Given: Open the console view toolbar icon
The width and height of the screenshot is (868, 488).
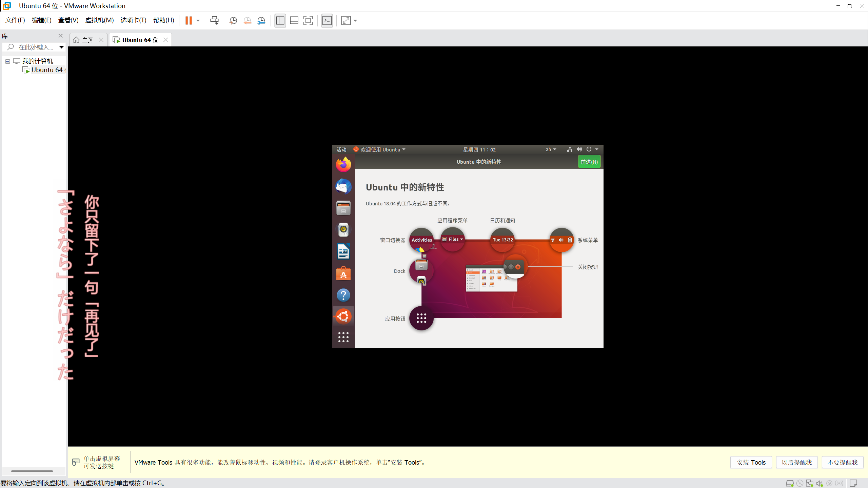Looking at the screenshot, I should (327, 20).
